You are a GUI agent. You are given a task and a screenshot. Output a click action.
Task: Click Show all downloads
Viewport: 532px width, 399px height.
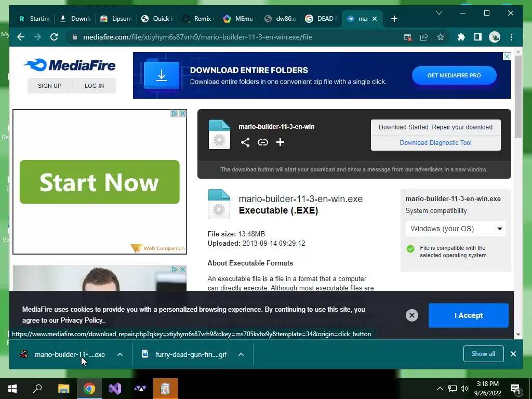click(483, 354)
